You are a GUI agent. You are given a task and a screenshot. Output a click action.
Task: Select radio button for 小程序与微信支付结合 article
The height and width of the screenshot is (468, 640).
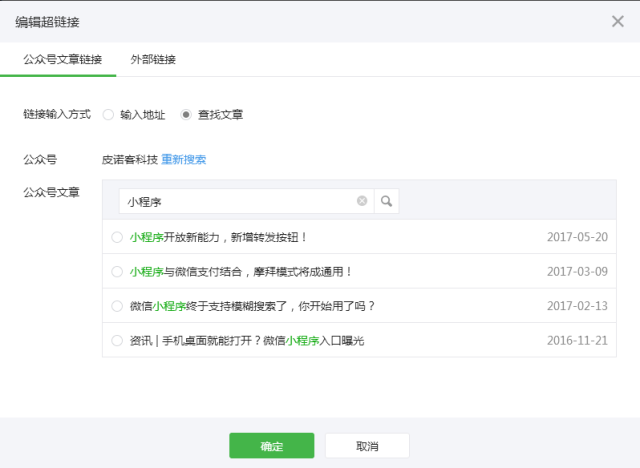[x=117, y=272]
